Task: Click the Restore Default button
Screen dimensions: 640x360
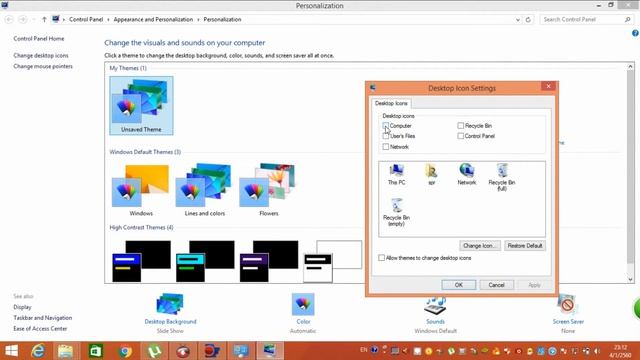Action: coord(524,246)
